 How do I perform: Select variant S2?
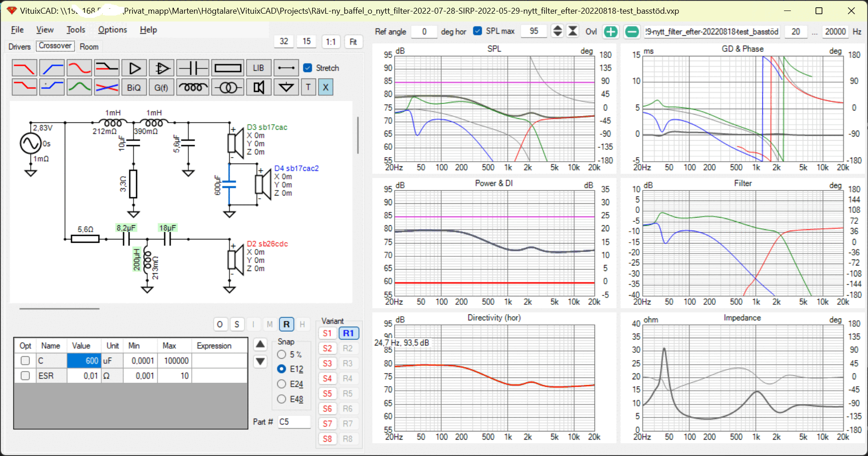pyautogui.click(x=327, y=349)
